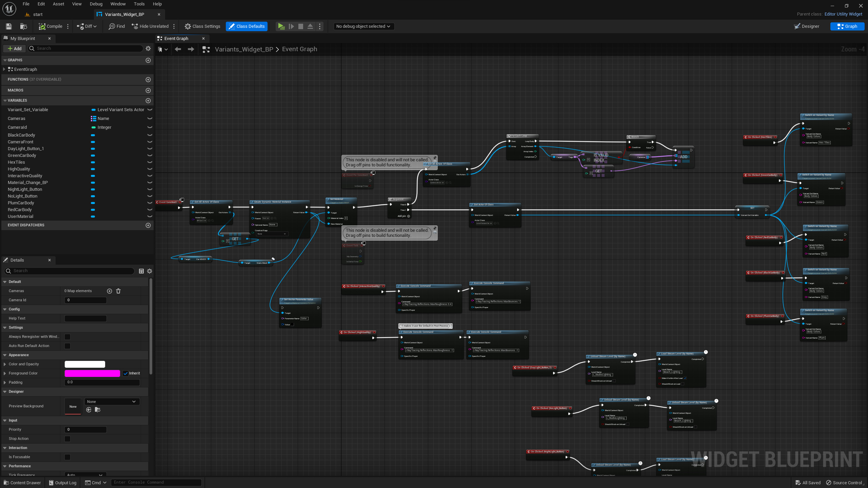The width and height of the screenshot is (868, 488).
Task: Open the Find tool in blueprint toolbar
Action: coord(117,26)
